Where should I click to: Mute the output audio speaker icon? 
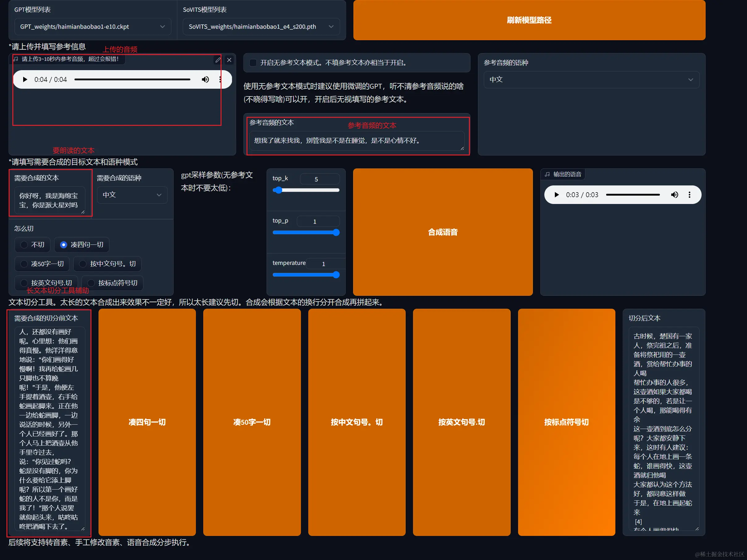tap(674, 195)
